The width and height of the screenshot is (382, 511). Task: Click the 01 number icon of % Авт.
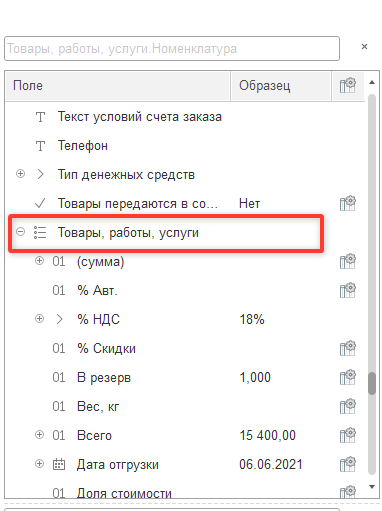pos(59,291)
